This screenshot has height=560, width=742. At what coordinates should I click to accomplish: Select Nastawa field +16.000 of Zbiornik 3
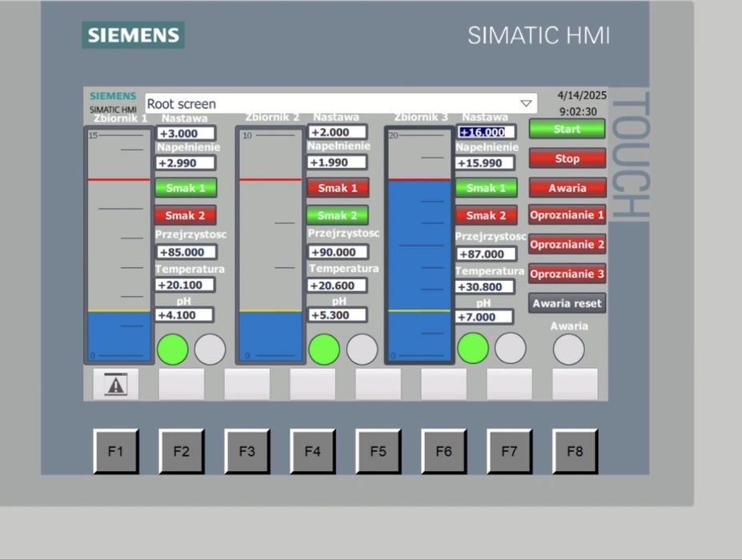pyautogui.click(x=486, y=132)
